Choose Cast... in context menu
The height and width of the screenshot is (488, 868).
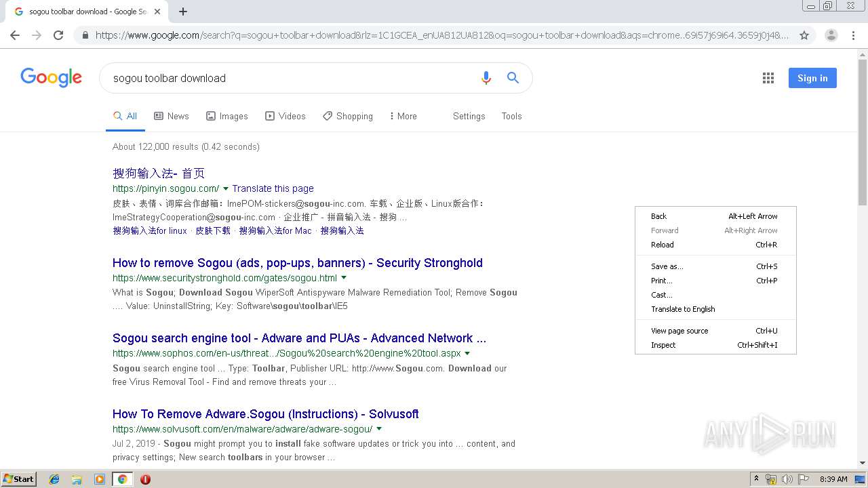(715, 295)
